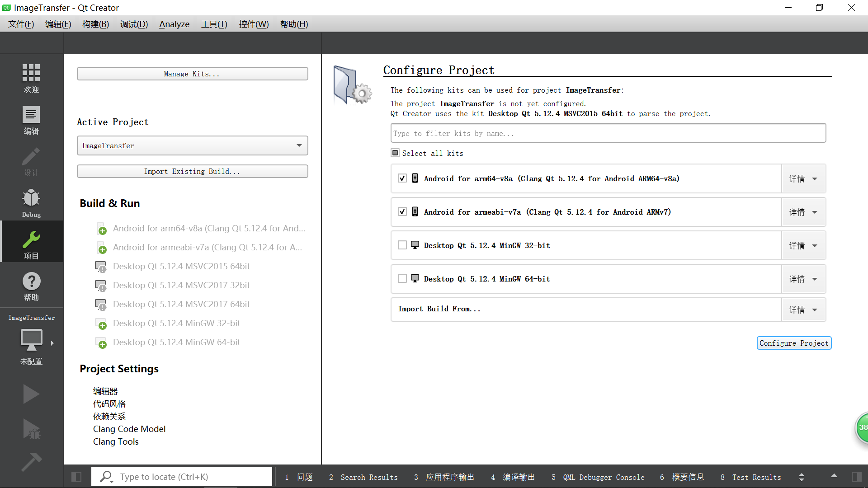Toggle the Select all kits checkbox
868x488 pixels.
coord(395,153)
